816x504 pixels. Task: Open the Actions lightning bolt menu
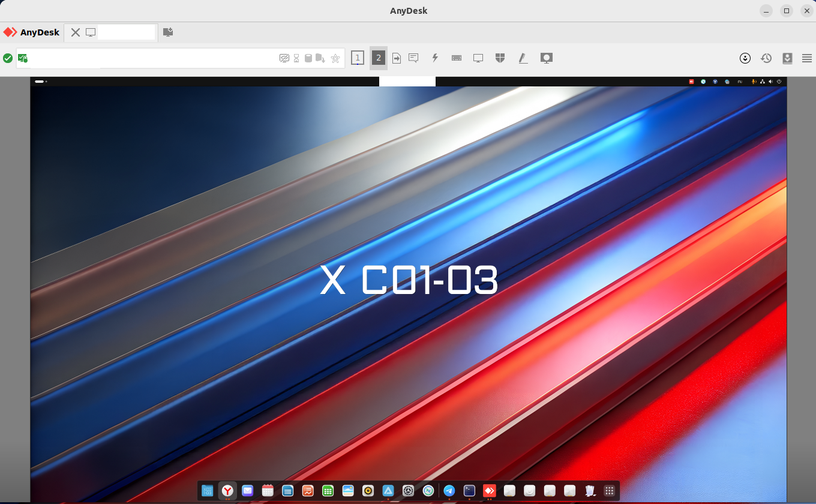(436, 58)
